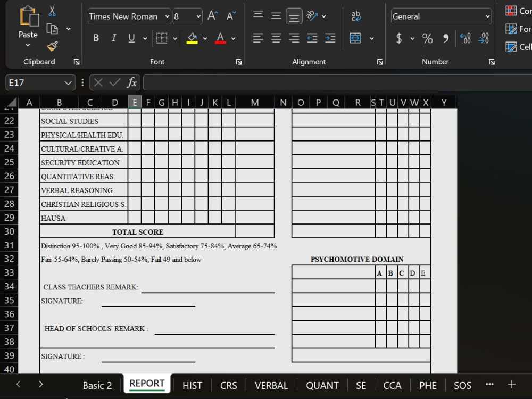532x399 pixels.
Task: Expand the Underline style arrow
Action: [145, 38]
